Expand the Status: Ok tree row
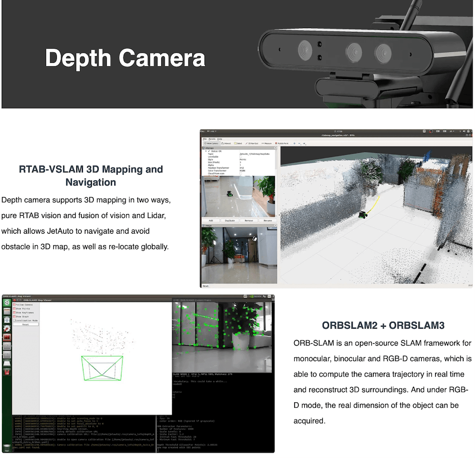 coord(206,151)
